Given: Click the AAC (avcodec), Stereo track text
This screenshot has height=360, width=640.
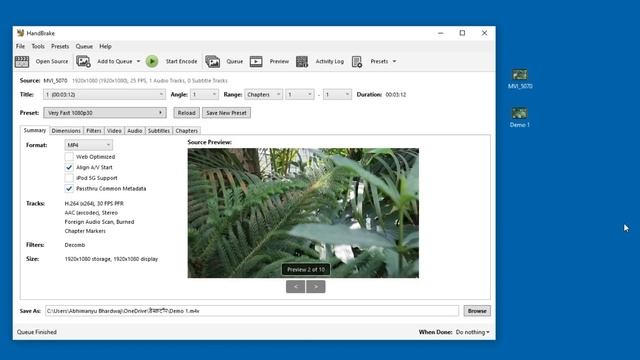Looking at the screenshot, I should click(x=91, y=213).
